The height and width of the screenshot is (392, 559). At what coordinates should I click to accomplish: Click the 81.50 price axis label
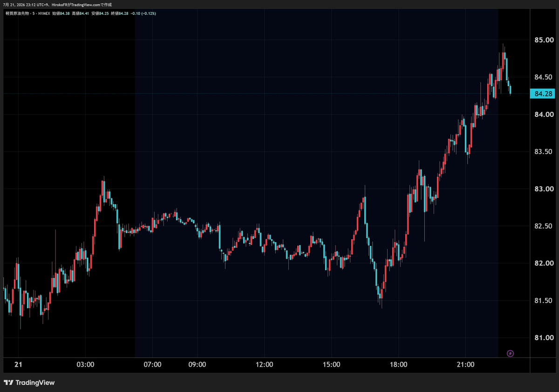point(544,301)
